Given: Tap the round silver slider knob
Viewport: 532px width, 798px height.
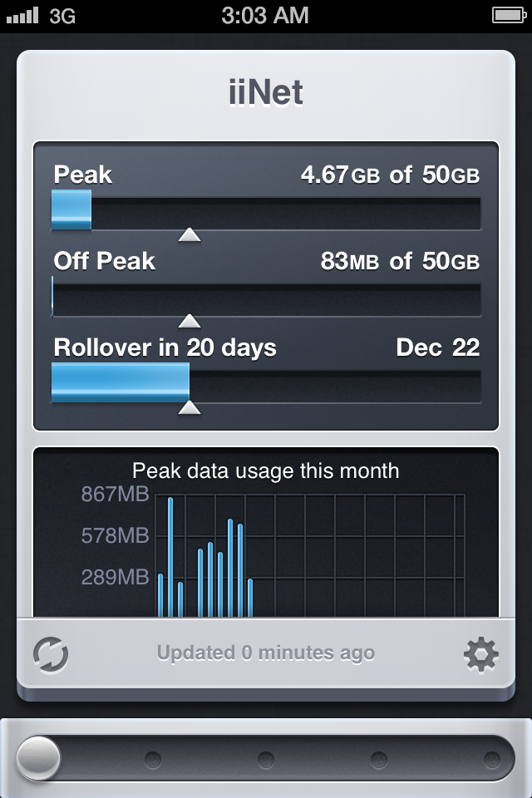Looking at the screenshot, I should coord(38,758).
